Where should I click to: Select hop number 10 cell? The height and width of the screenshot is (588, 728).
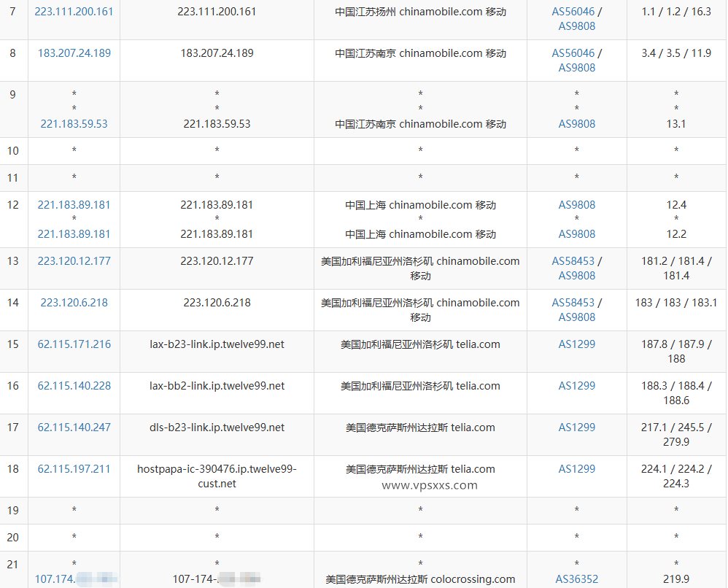13,151
